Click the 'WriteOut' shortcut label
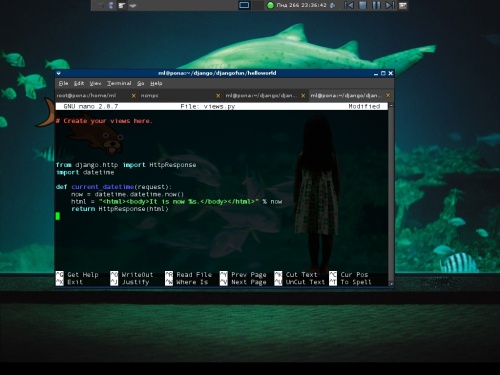The width and height of the screenshot is (500, 375). (x=137, y=275)
